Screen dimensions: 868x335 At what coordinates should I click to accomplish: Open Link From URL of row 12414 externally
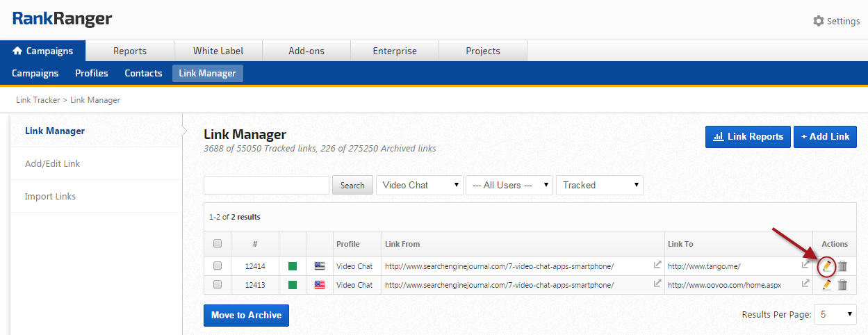[657, 265]
